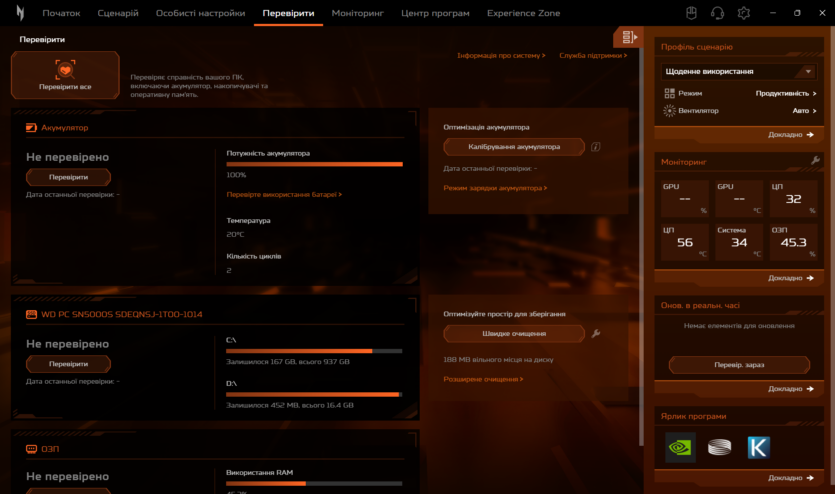Open the blue K app shortcut
The width and height of the screenshot is (835, 494).
click(758, 447)
